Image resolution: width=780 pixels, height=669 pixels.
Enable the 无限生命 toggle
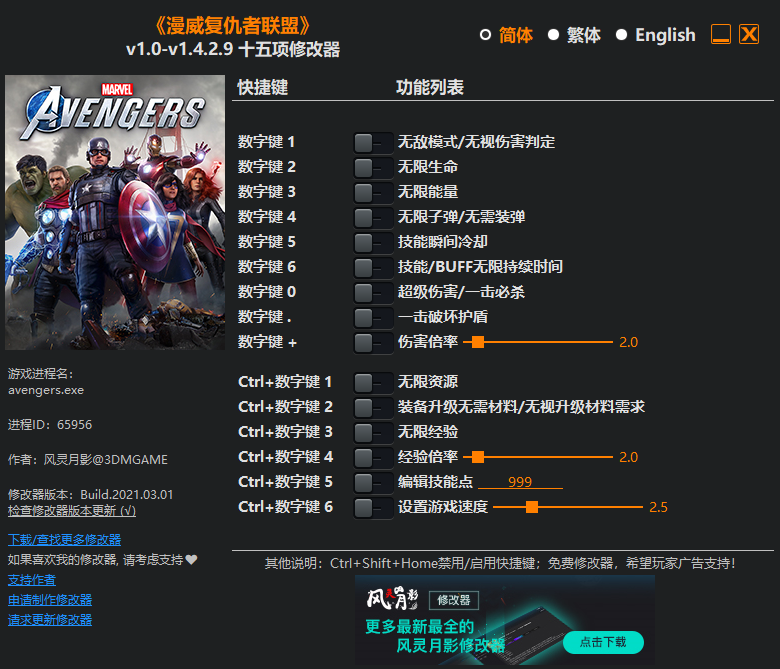click(x=373, y=168)
